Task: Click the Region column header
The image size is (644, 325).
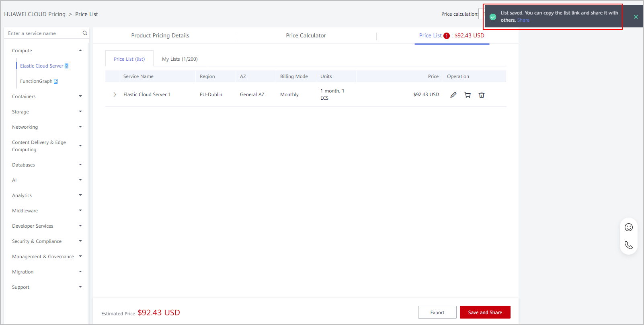Action: pos(207,76)
